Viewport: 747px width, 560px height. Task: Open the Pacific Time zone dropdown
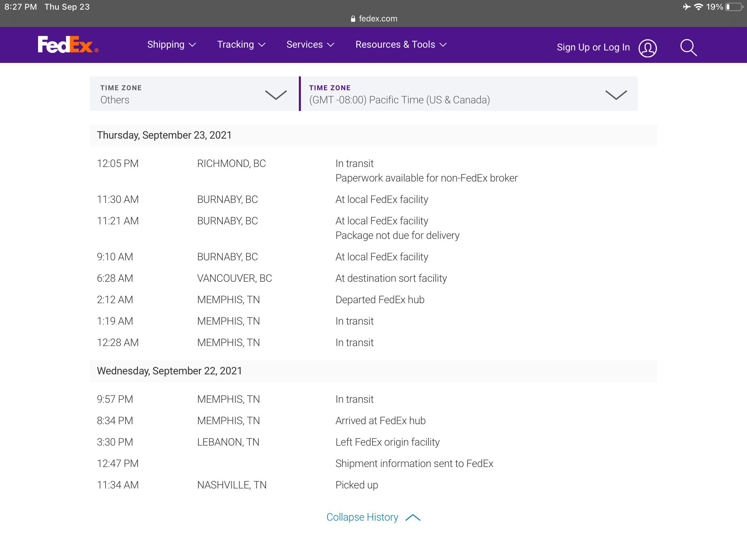tap(468, 94)
